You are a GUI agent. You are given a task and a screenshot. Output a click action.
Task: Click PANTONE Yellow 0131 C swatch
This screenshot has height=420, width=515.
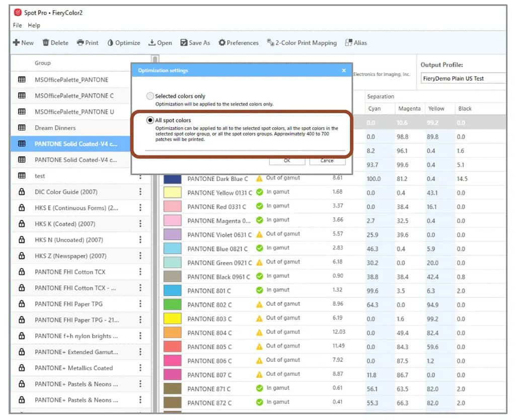click(173, 193)
